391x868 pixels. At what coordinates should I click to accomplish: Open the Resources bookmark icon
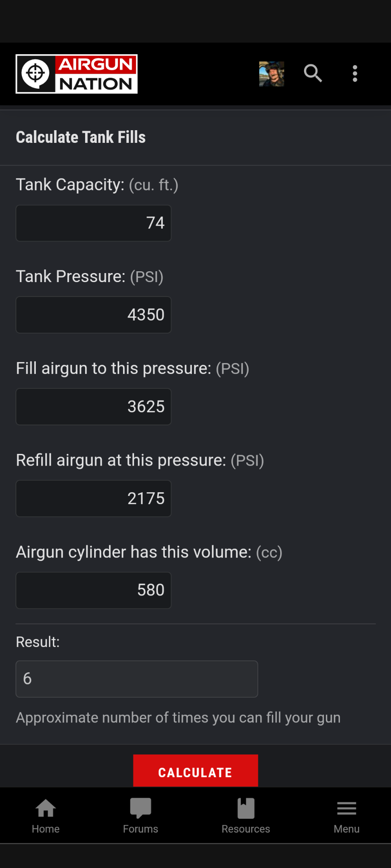246,808
